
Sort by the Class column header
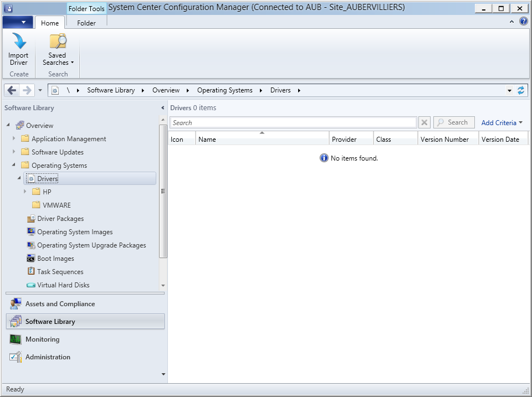pyautogui.click(x=396, y=138)
